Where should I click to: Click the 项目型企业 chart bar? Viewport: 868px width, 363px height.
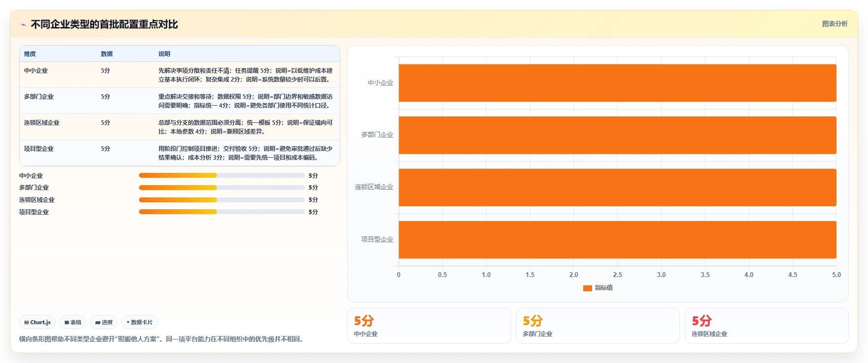click(617, 240)
